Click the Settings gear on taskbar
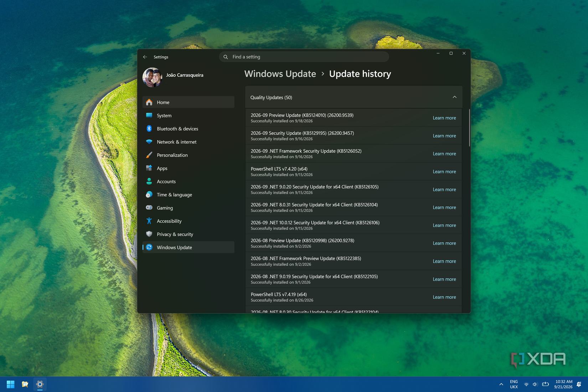Viewport: 588px width, 392px height. click(40, 384)
